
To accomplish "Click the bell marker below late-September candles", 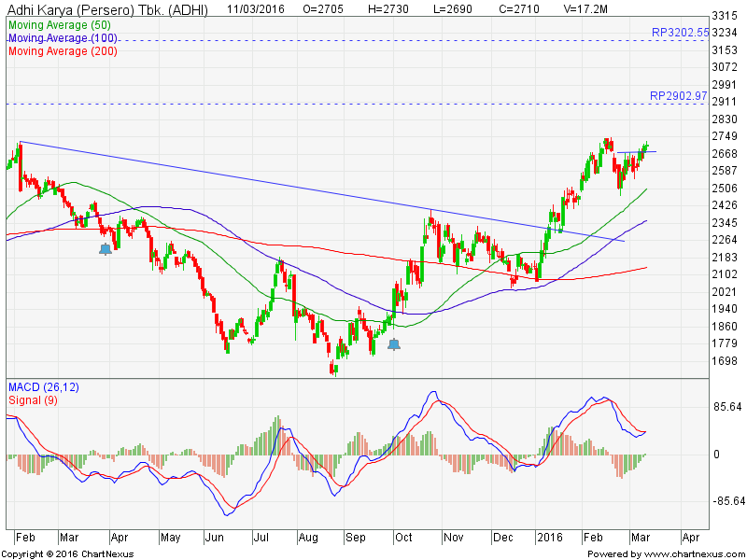I will click(x=394, y=344).
